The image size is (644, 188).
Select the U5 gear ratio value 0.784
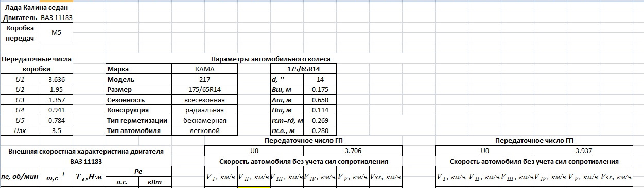pyautogui.click(x=56, y=121)
